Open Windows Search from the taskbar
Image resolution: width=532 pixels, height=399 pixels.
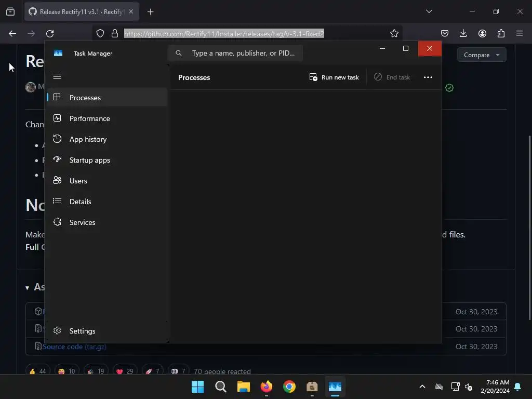coord(220,387)
